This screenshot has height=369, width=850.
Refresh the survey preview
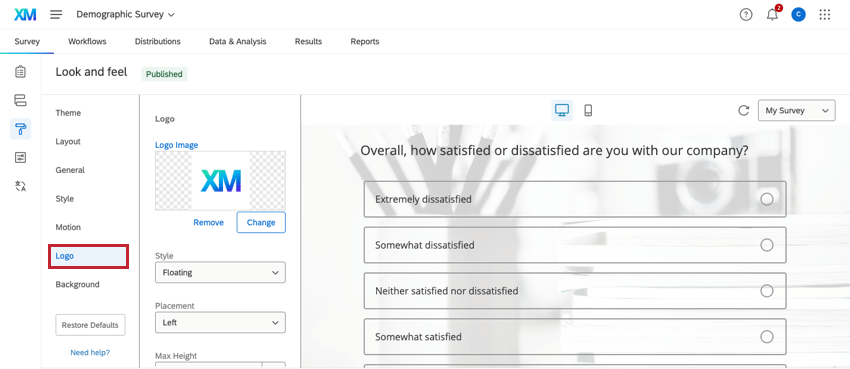744,111
